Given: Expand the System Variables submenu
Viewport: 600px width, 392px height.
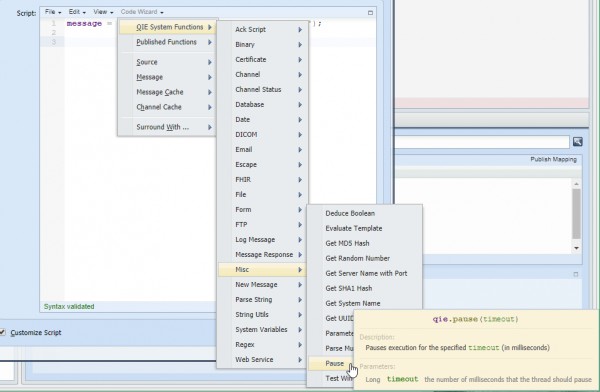Looking at the screenshot, I should point(262,330).
